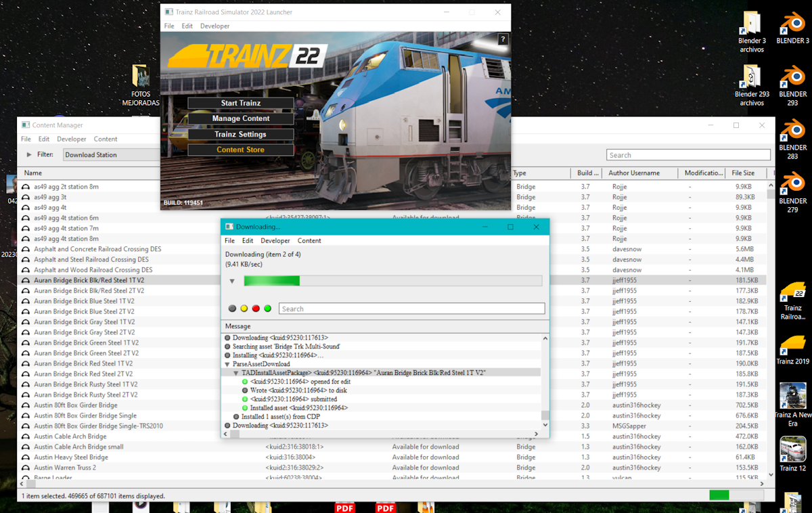Screen dimensions: 812x513
Task: Click the Content Manager Search field
Action: pos(688,155)
